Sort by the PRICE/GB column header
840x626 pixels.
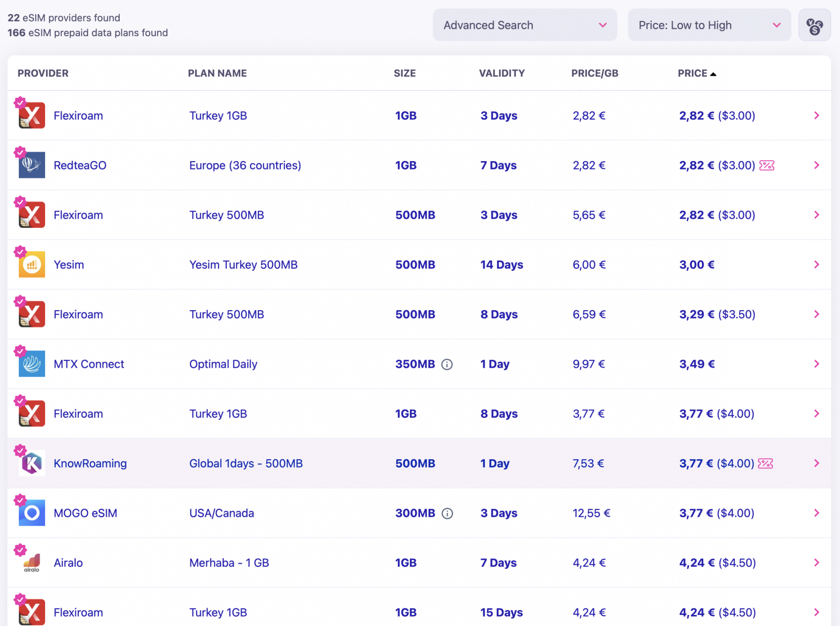(x=594, y=73)
